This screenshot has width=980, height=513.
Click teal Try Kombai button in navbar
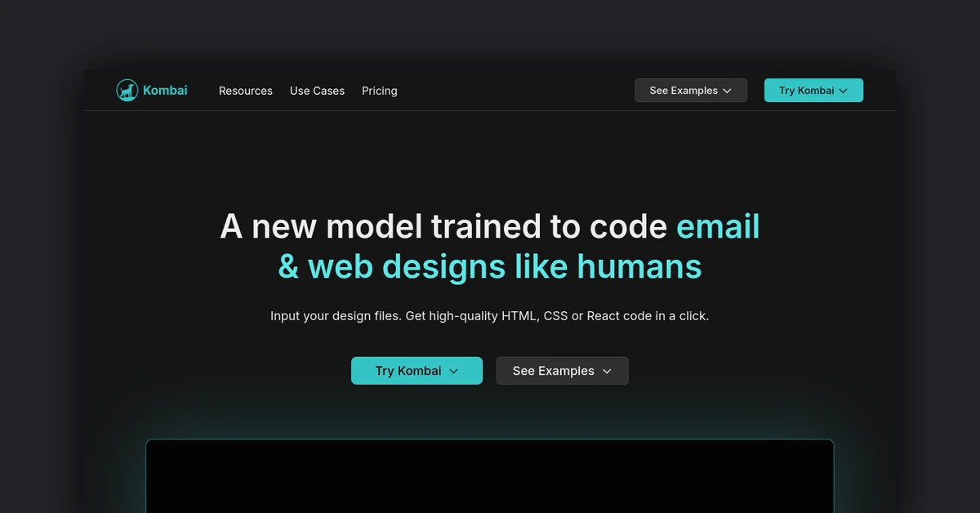pyautogui.click(x=806, y=91)
